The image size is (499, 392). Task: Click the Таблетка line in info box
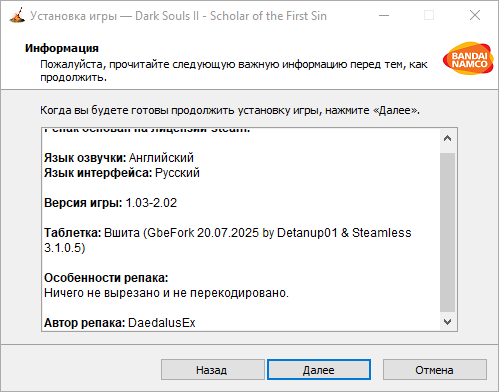[228, 240]
